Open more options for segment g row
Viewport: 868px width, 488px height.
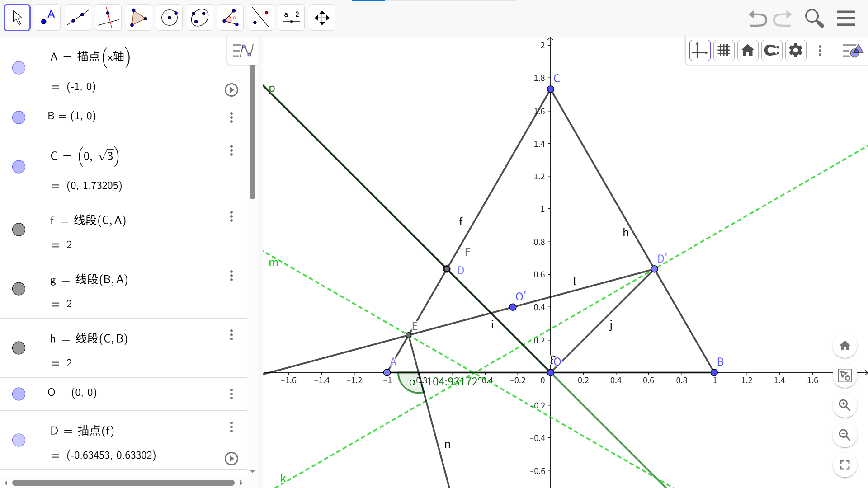click(x=231, y=276)
